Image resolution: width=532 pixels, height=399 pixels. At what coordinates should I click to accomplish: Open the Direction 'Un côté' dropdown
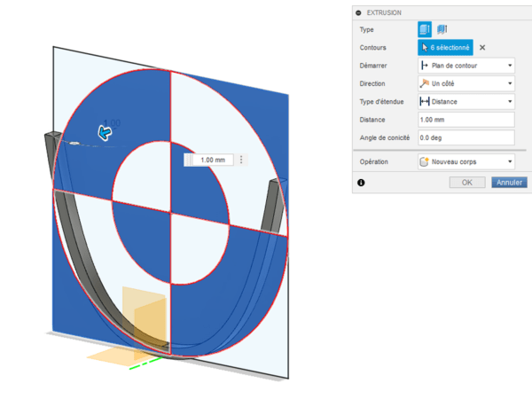[465, 83]
